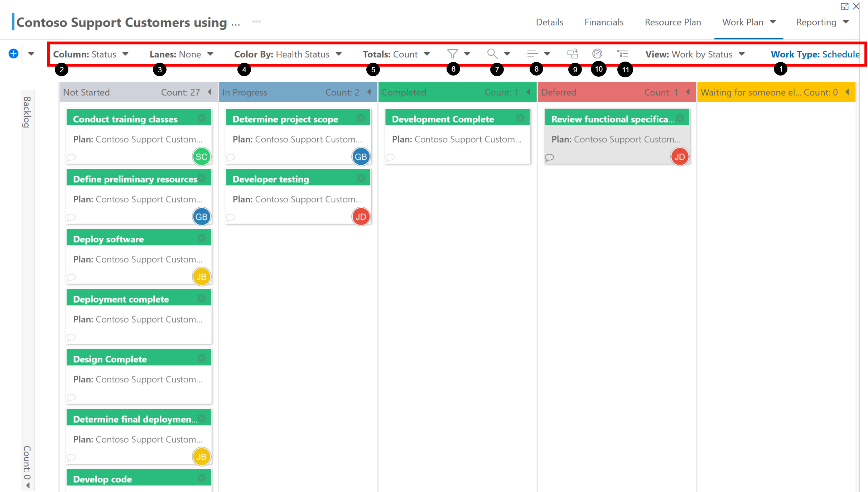Open gear on Development Complete card
The width and height of the screenshot is (868, 492).
point(520,118)
